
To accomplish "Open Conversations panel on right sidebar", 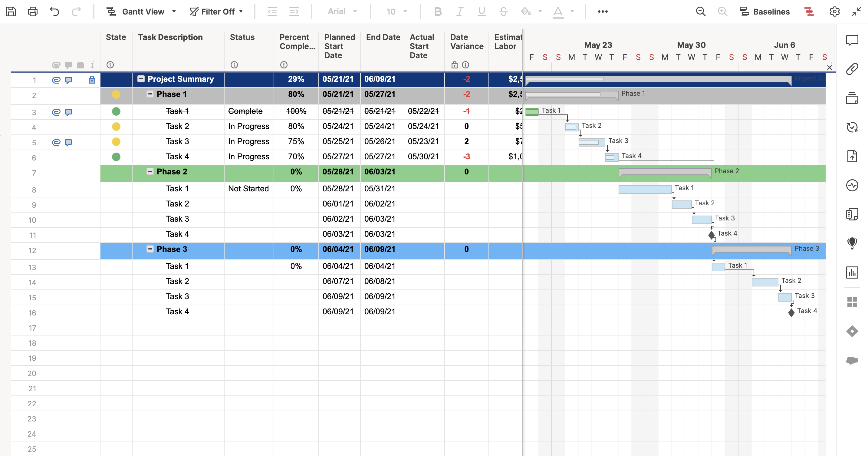I will pos(852,41).
